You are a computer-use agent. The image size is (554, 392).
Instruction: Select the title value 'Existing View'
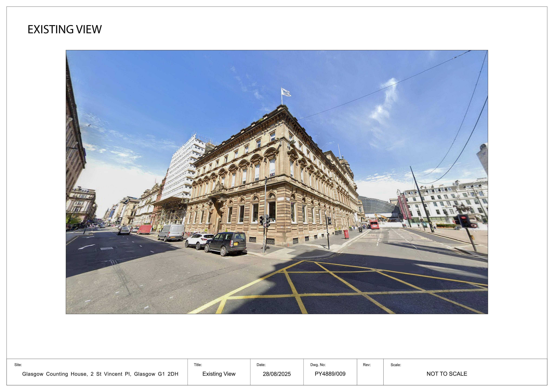[219, 374]
